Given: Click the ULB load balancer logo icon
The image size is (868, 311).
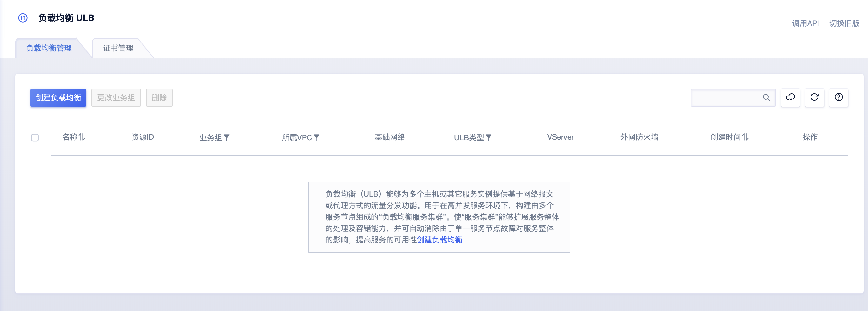Looking at the screenshot, I should coord(23,18).
